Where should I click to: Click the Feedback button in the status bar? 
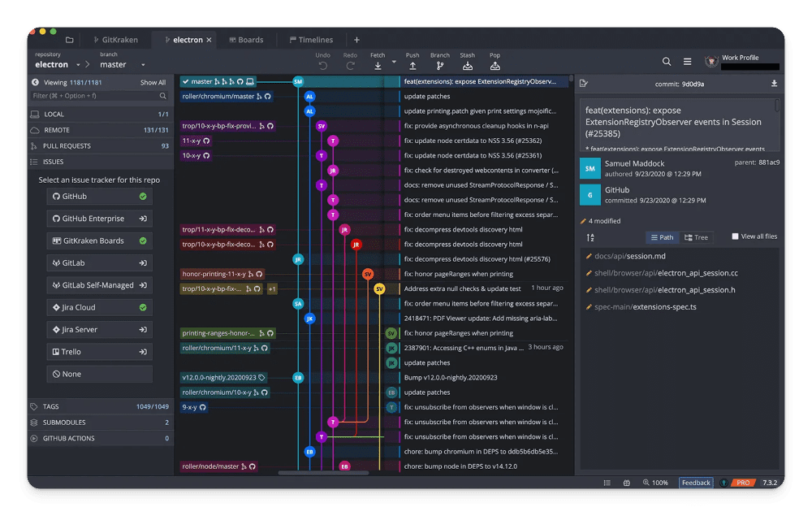point(696,482)
